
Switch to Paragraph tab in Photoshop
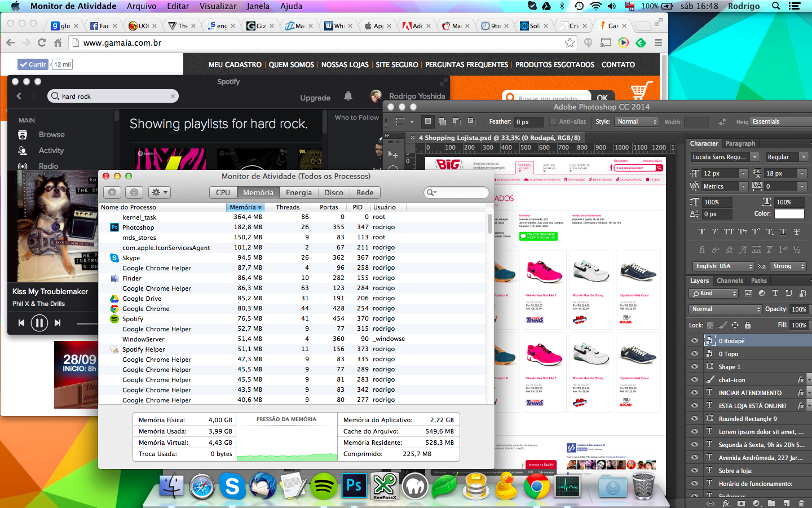(740, 143)
